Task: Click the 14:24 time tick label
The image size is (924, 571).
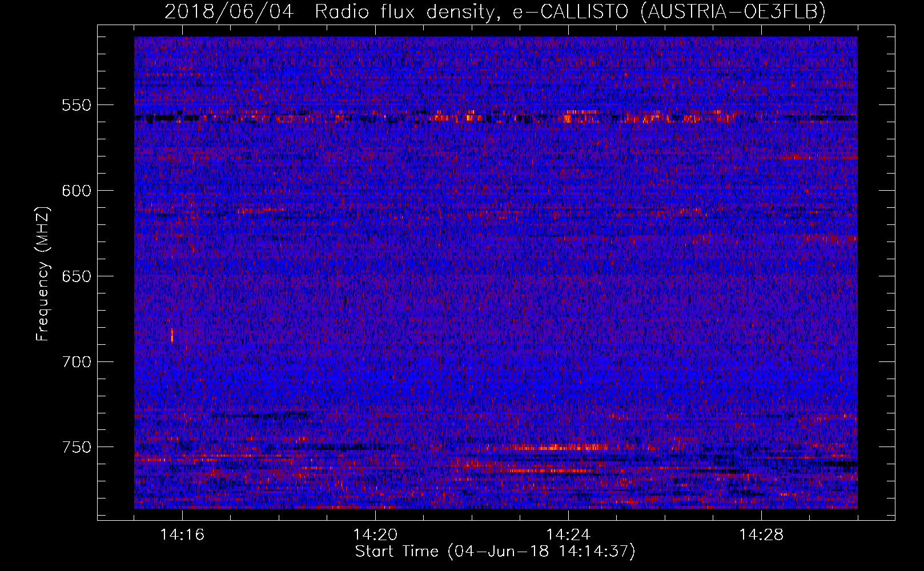Action: [x=568, y=535]
